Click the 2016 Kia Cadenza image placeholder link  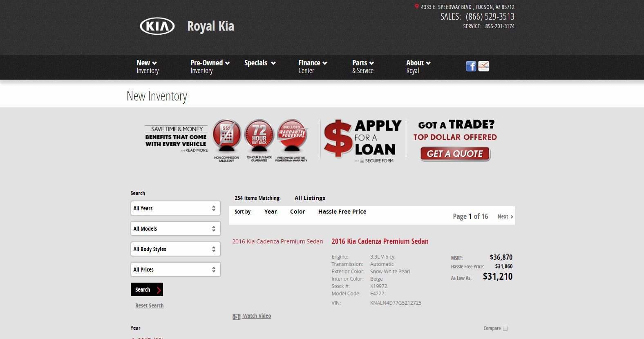pos(277,241)
